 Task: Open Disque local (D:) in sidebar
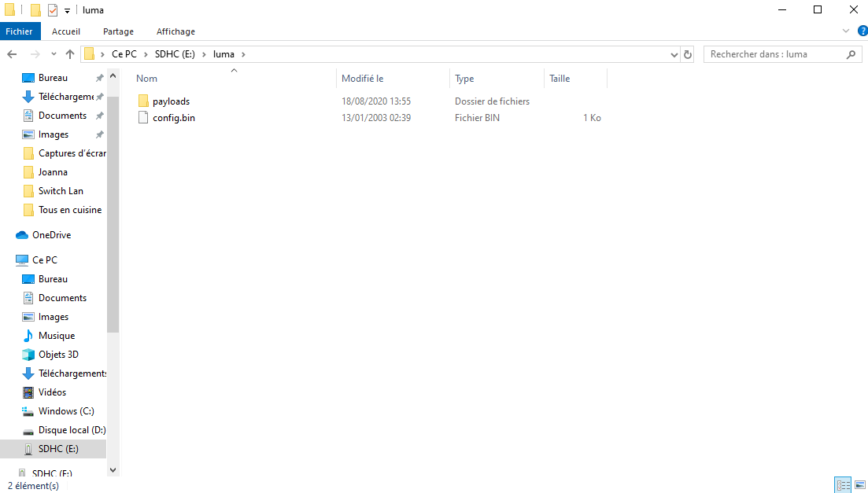(x=72, y=430)
